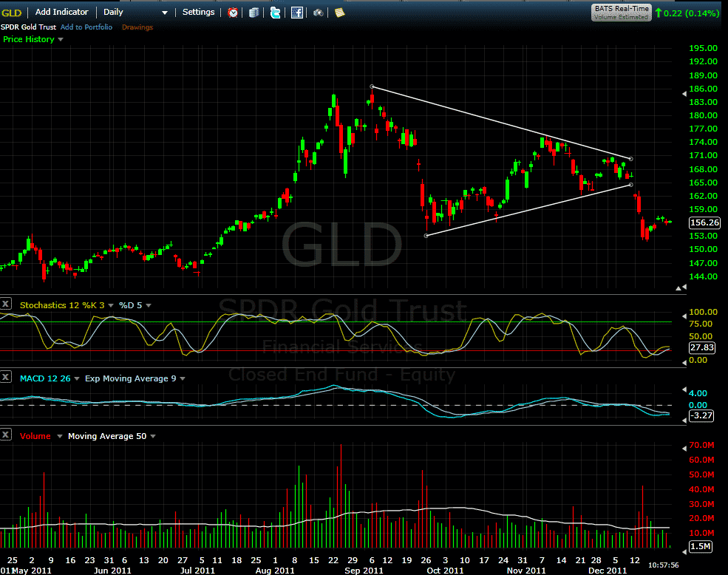Open Exp Moving Average 9 dropdown arrow
The height and width of the screenshot is (575, 728).
[x=183, y=378]
